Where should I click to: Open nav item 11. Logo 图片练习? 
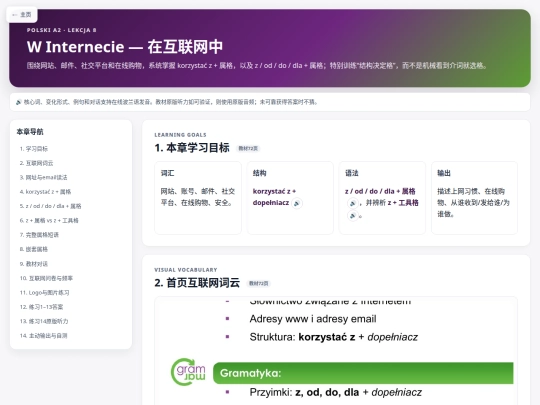pyautogui.click(x=45, y=293)
